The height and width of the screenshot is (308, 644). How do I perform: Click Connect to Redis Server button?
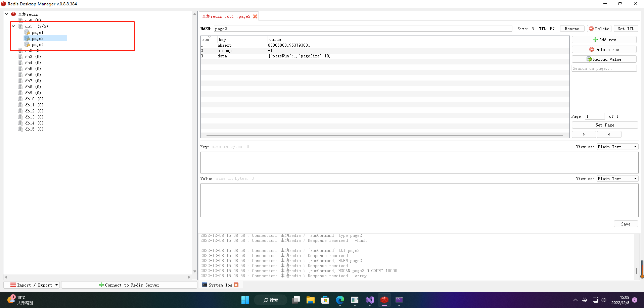coord(129,285)
